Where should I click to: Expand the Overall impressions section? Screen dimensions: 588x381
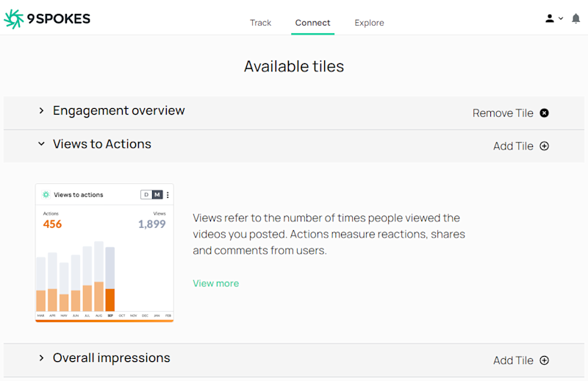point(42,358)
